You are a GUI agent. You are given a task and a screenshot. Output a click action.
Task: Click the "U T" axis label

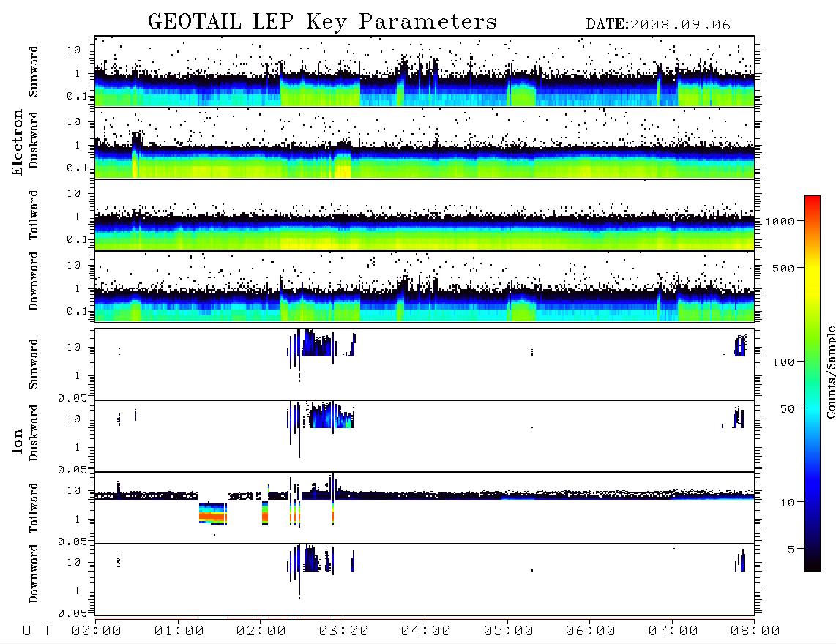37,631
